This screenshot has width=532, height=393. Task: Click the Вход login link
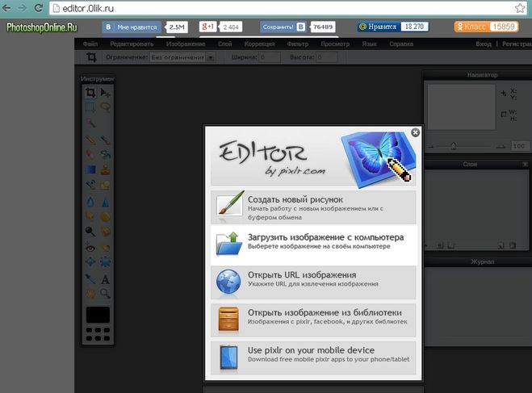click(483, 44)
